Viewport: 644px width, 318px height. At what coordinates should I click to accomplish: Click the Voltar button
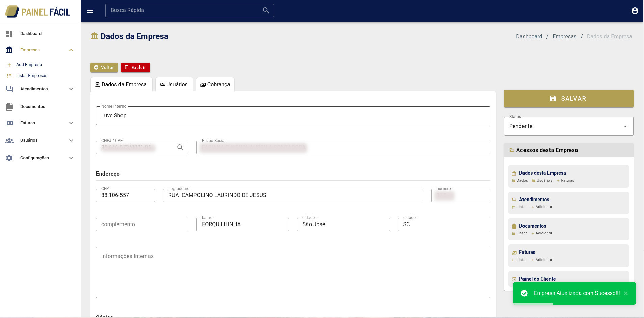point(104,68)
